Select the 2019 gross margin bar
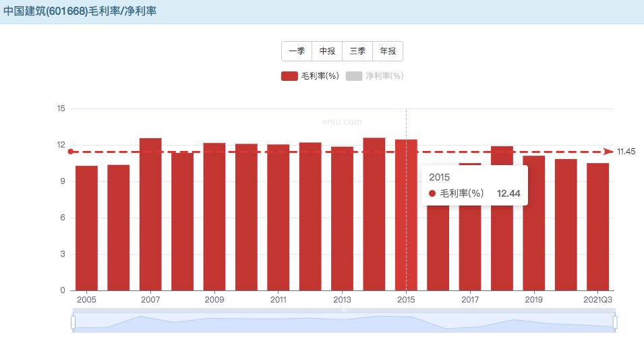The image size is (644, 347). (534, 223)
